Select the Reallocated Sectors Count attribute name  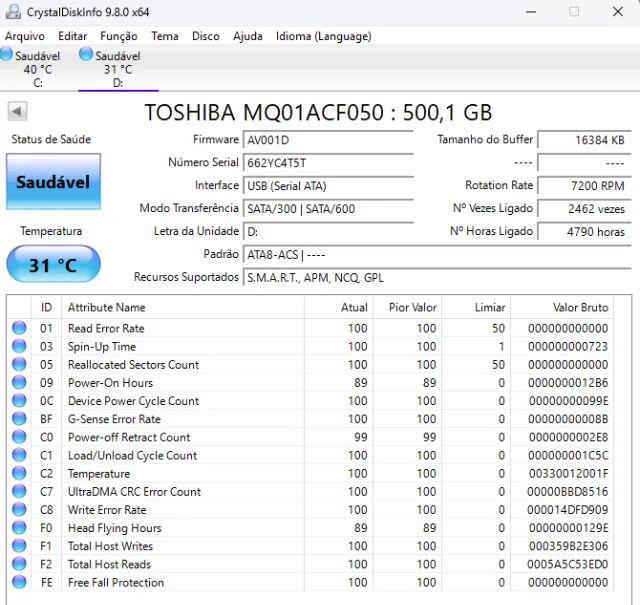coord(133,365)
